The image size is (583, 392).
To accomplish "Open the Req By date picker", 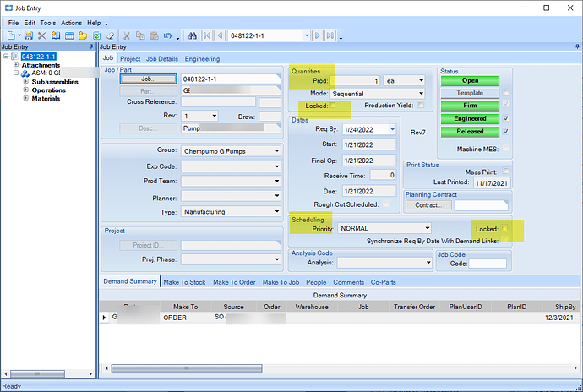I will pos(392,129).
